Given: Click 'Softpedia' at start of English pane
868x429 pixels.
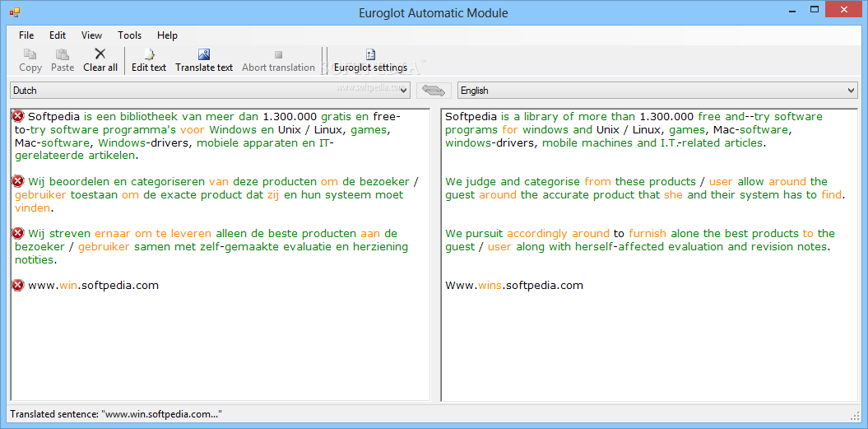Looking at the screenshot, I should (x=471, y=117).
